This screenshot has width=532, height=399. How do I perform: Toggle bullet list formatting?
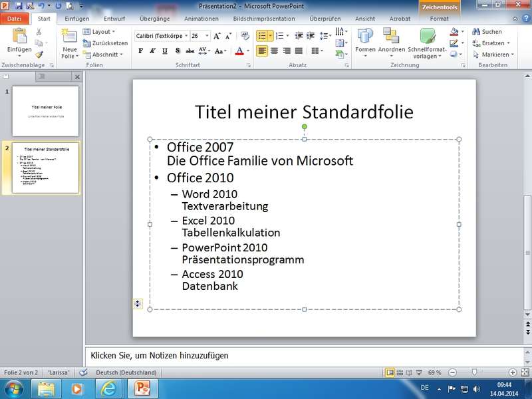pyautogui.click(x=262, y=36)
